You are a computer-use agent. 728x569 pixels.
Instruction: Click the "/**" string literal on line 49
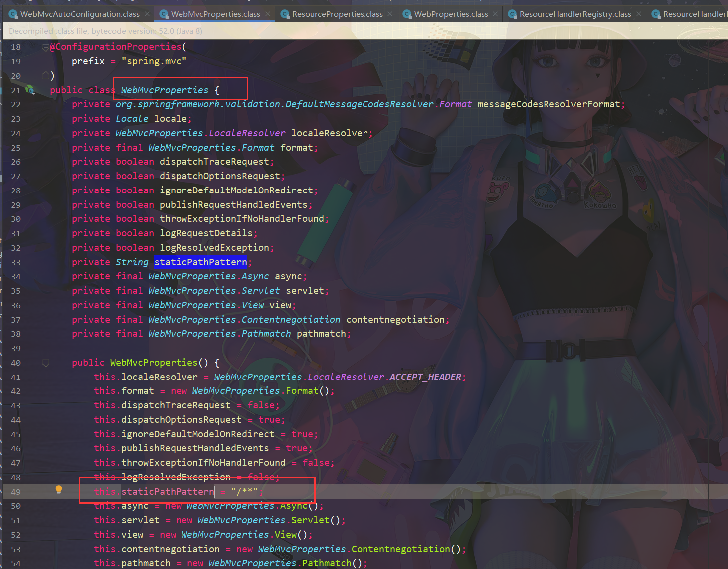[244, 492]
